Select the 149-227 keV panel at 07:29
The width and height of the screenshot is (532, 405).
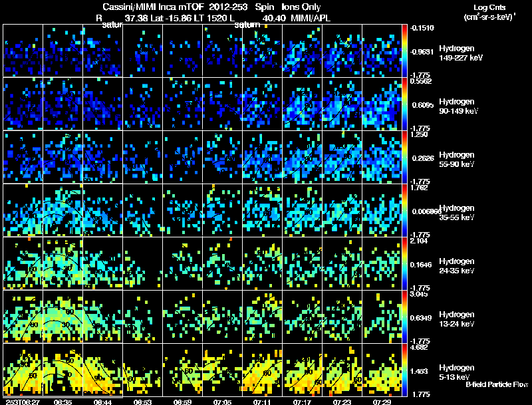[x=382, y=51]
